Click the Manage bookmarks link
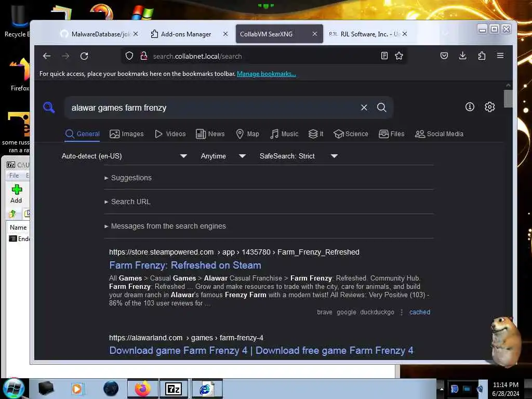The height and width of the screenshot is (399, 532). (267, 74)
